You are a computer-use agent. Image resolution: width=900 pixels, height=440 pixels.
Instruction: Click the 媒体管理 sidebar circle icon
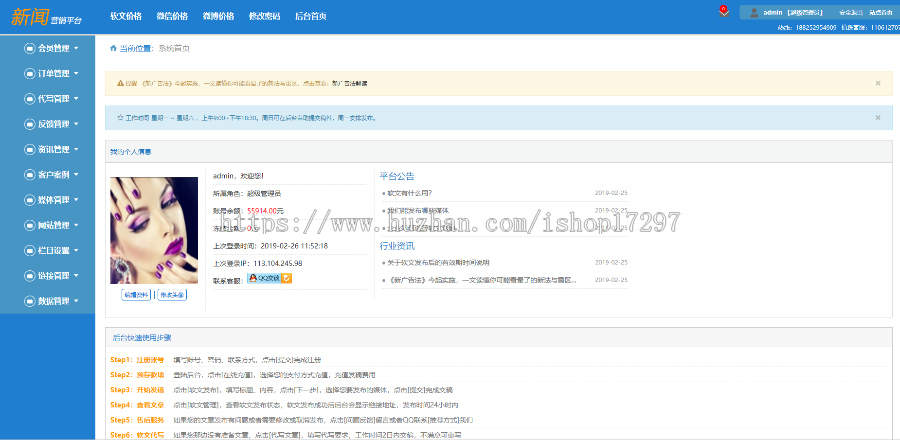pyautogui.click(x=30, y=200)
